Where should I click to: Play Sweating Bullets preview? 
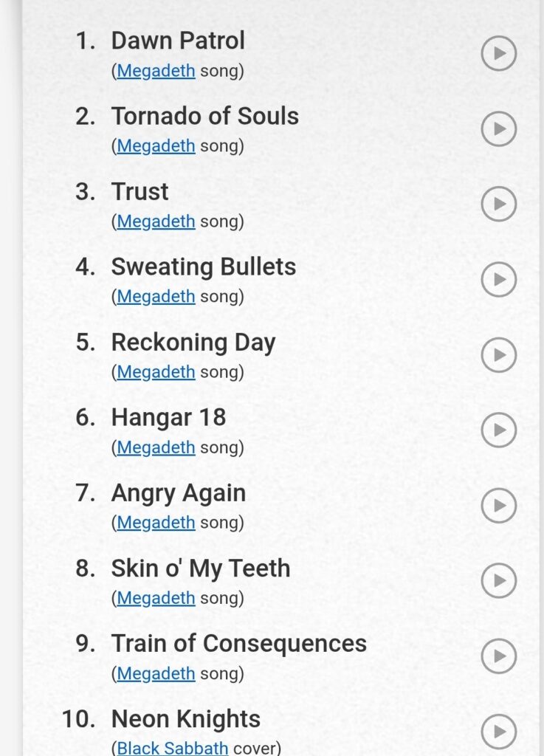[x=499, y=280]
